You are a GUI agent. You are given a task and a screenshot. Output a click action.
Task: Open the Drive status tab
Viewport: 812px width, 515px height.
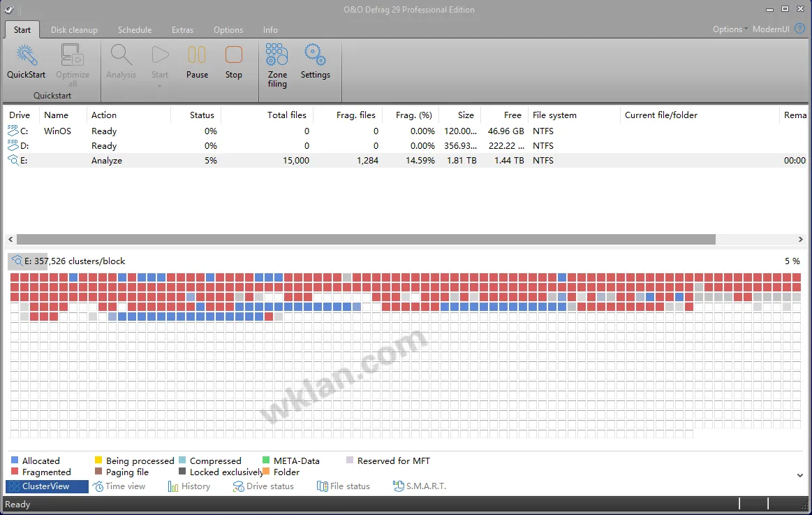coord(263,486)
